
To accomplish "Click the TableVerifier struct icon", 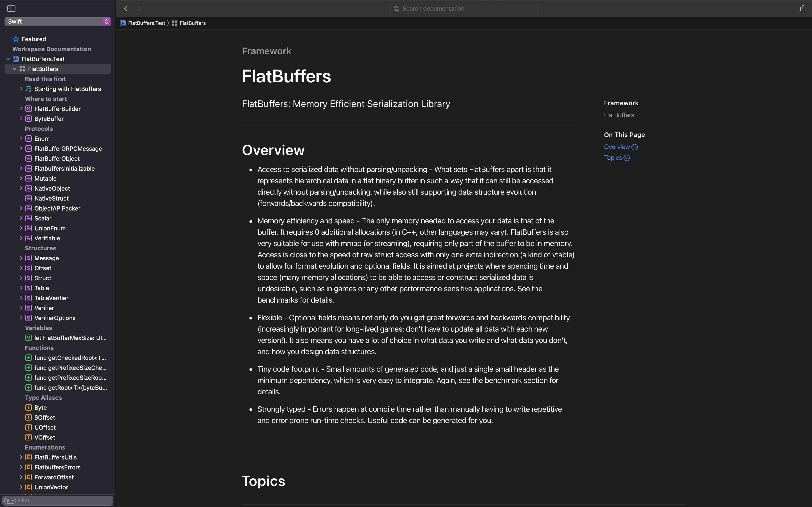I will click(x=28, y=298).
